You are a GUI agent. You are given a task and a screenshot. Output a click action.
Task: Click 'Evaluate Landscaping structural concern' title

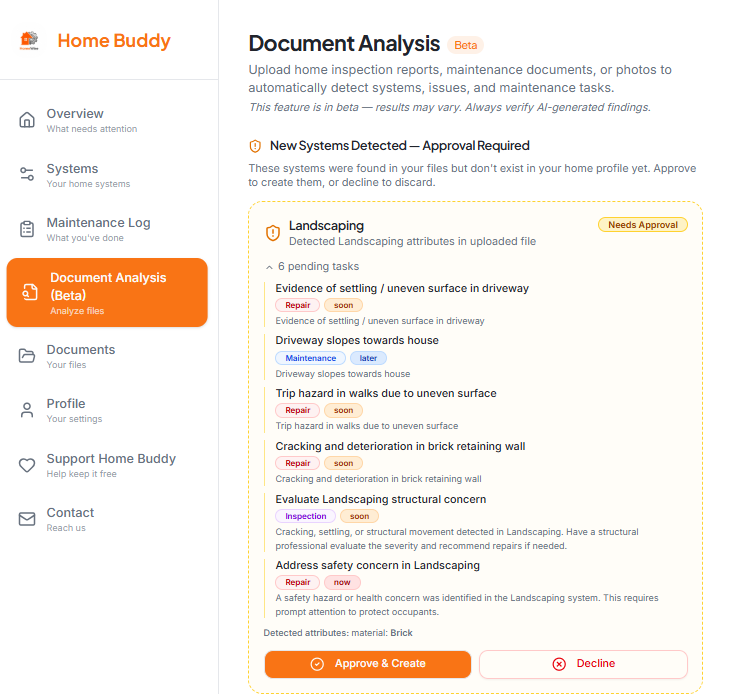click(x=381, y=499)
